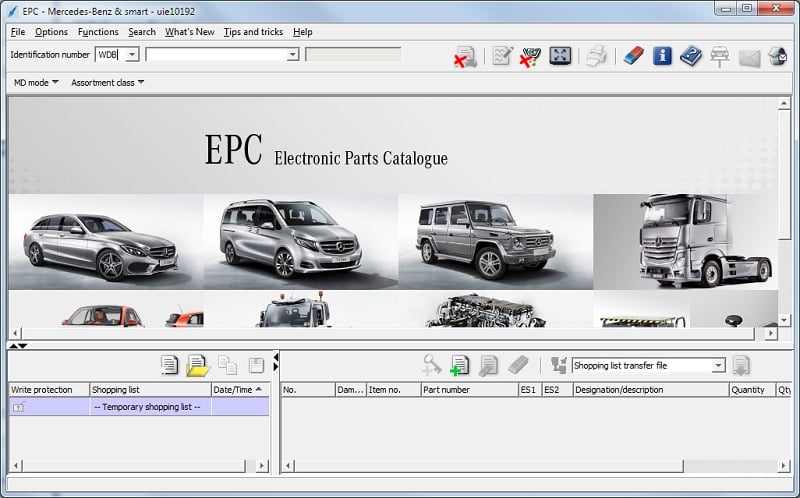Image resolution: width=800 pixels, height=498 pixels.
Task: Expand the Assortment class dropdown
Action: click(x=108, y=82)
